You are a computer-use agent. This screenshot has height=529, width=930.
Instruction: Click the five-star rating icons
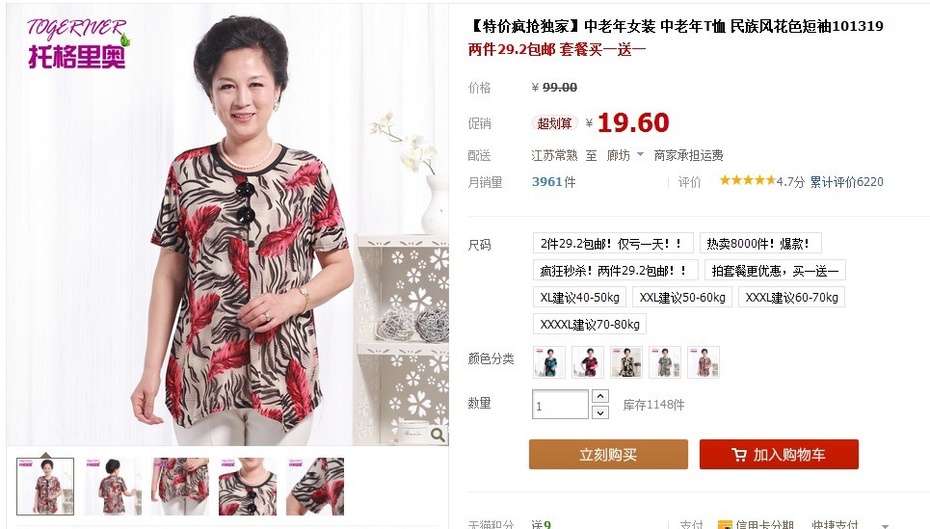click(747, 180)
